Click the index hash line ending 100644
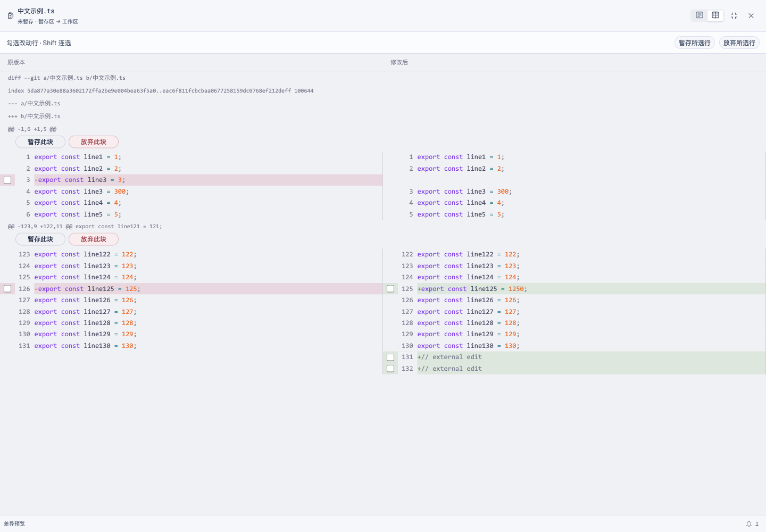This screenshot has width=766, height=532. [x=161, y=91]
